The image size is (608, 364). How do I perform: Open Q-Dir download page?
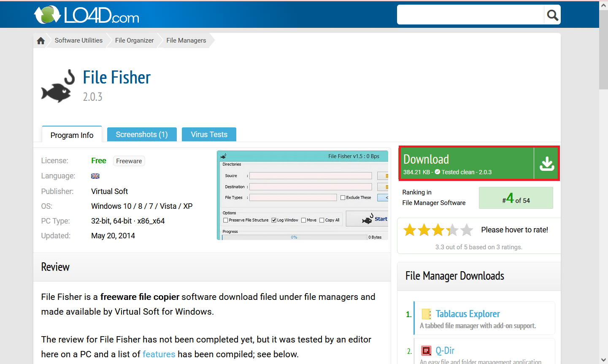pyautogui.click(x=445, y=351)
